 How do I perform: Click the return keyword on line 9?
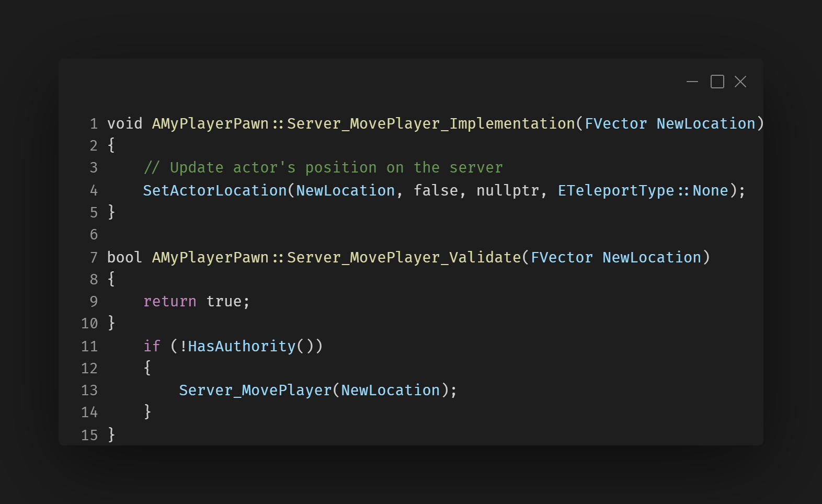tap(170, 302)
